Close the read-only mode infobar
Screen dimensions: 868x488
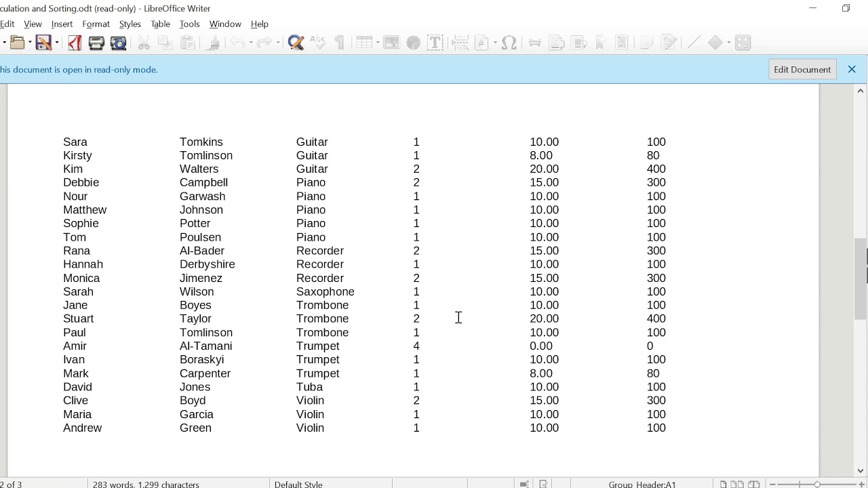pyautogui.click(x=852, y=69)
